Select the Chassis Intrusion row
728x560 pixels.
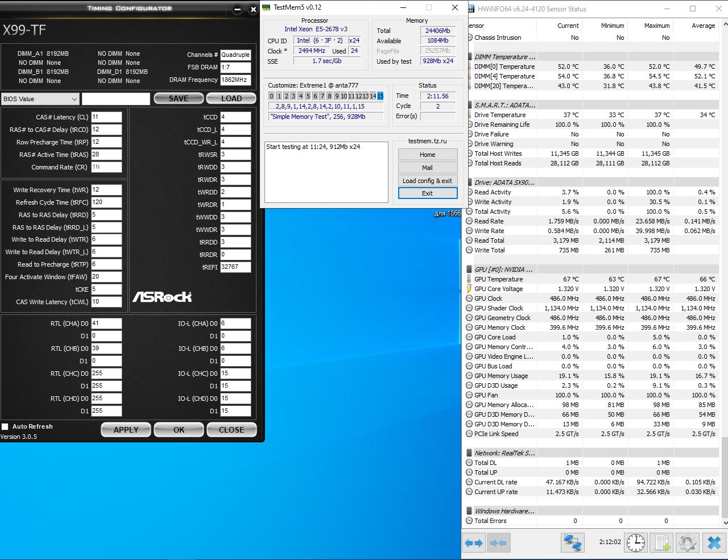click(592, 38)
